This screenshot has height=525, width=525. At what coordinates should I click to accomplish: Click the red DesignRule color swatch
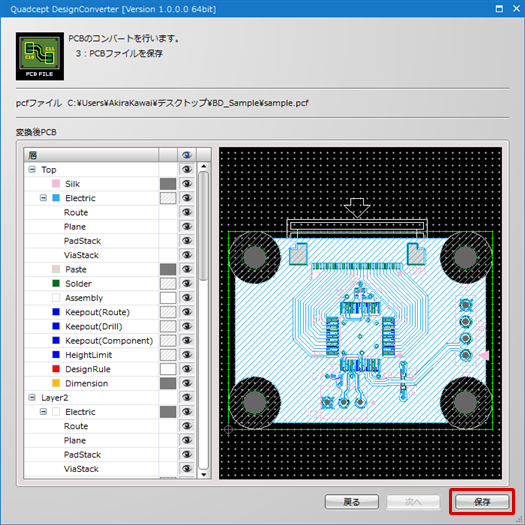[56, 369]
